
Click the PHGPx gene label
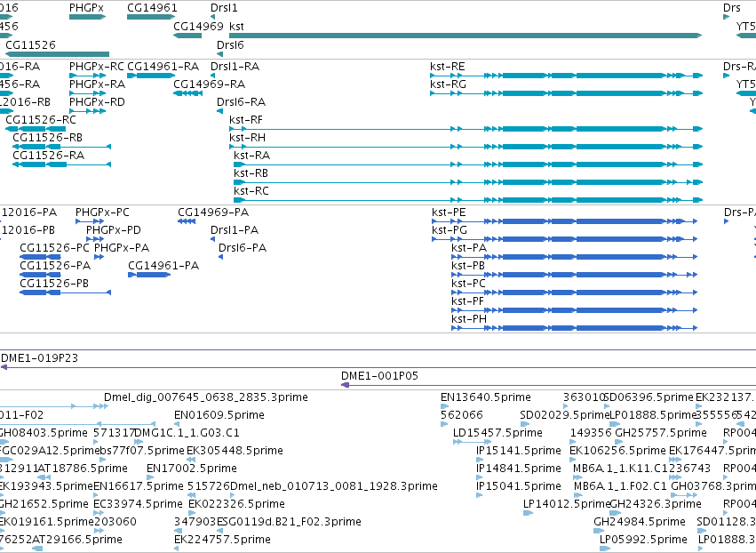[86, 8]
